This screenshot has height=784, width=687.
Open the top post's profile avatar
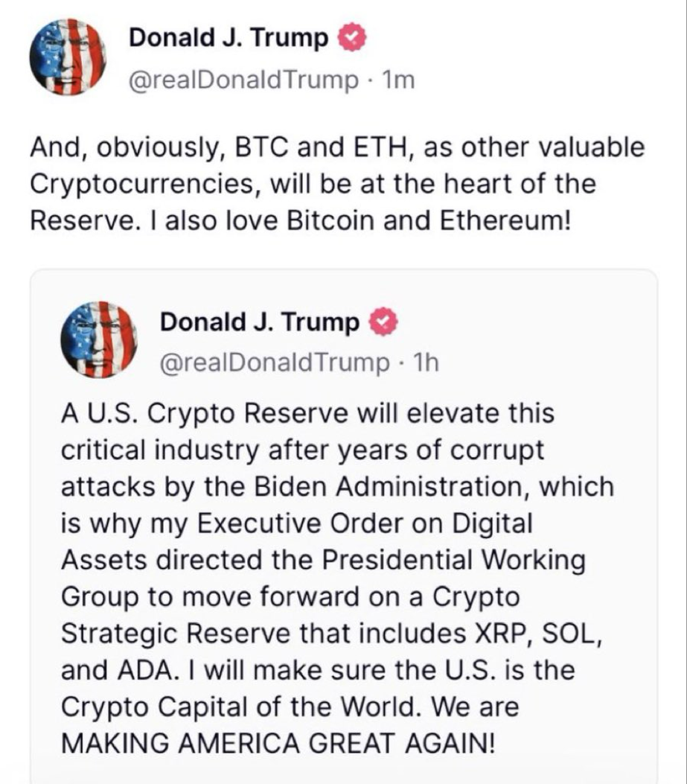point(67,58)
